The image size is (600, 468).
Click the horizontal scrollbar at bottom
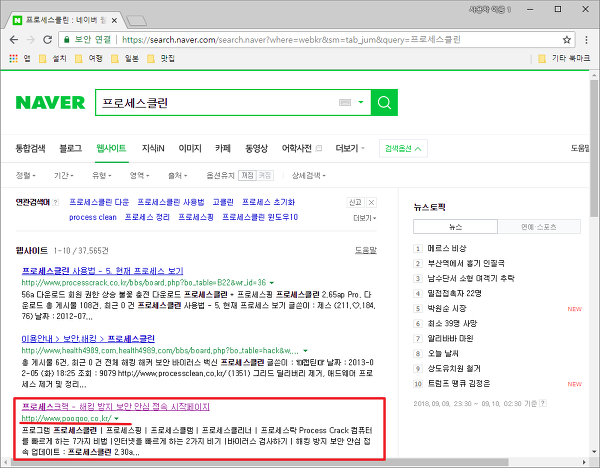(260, 462)
